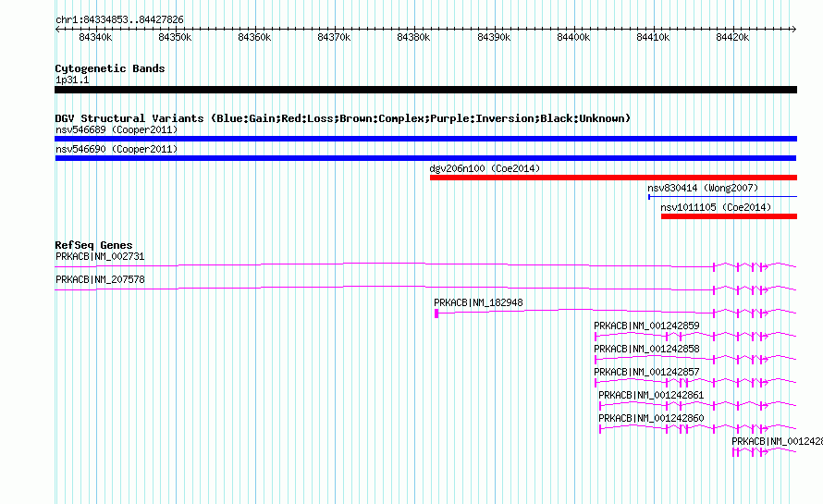Click the 84380k ruler tick label
Image resolution: width=823 pixels, height=504 pixels.
[413, 37]
